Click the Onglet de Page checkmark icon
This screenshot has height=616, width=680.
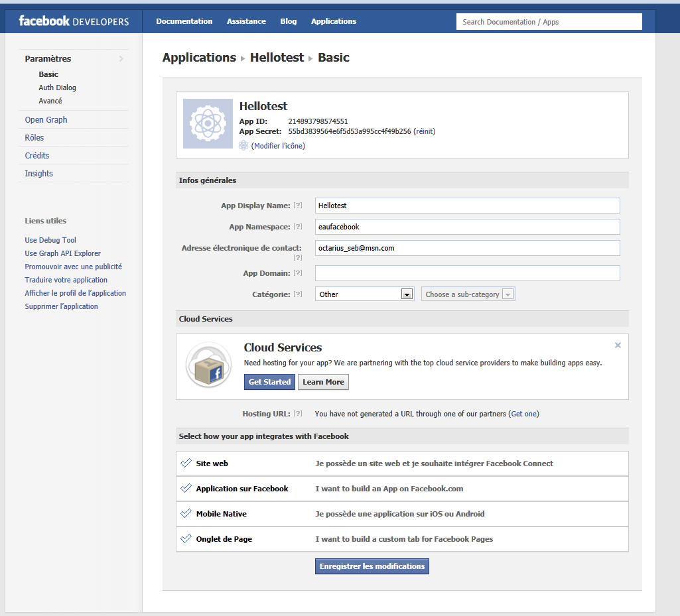pos(186,538)
